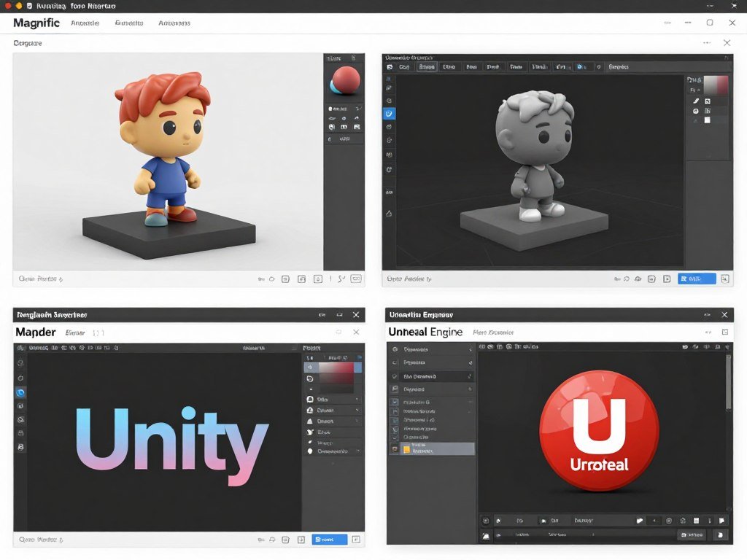Open third dropdown row with triangle icon in Mander
The height and width of the screenshot is (560, 747).
coord(333,421)
